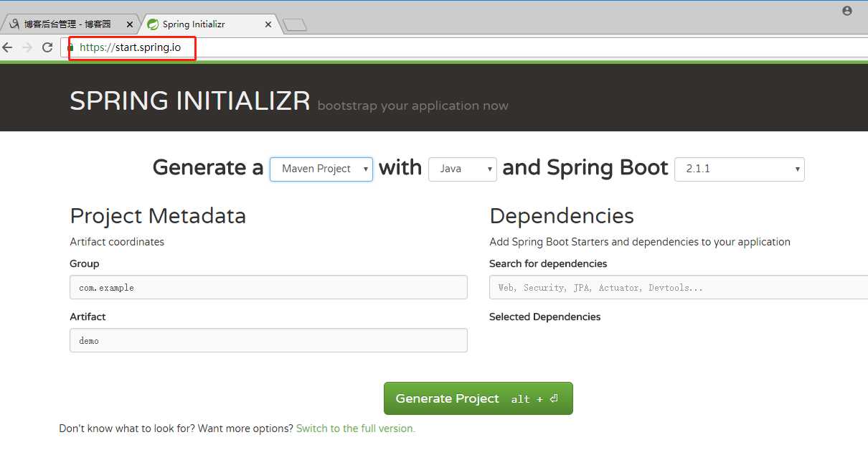Close the Spring Initializr tab
Viewport: 868px width, 468px height.
click(x=268, y=24)
